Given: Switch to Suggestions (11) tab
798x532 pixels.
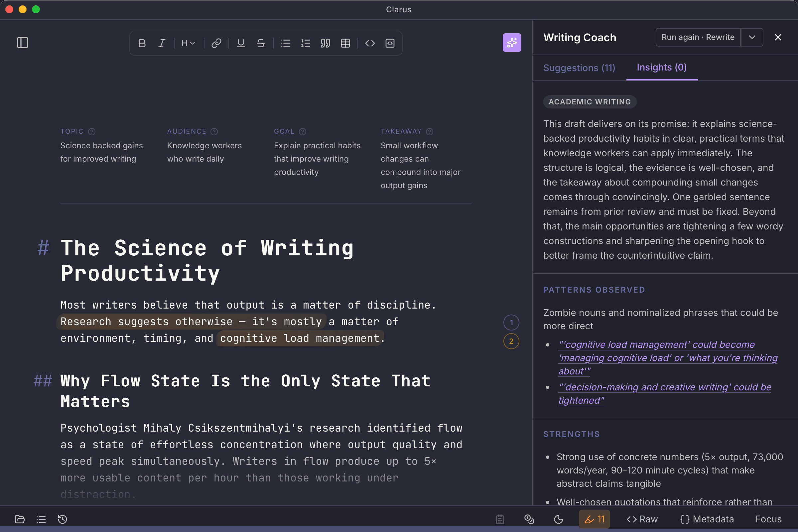Looking at the screenshot, I should (579, 68).
